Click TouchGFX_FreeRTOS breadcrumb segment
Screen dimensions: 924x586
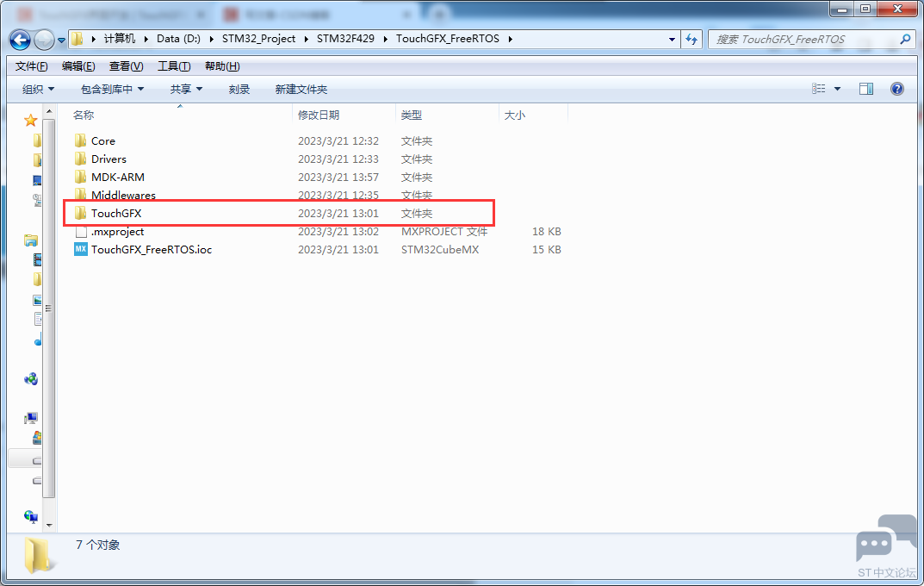[447, 38]
